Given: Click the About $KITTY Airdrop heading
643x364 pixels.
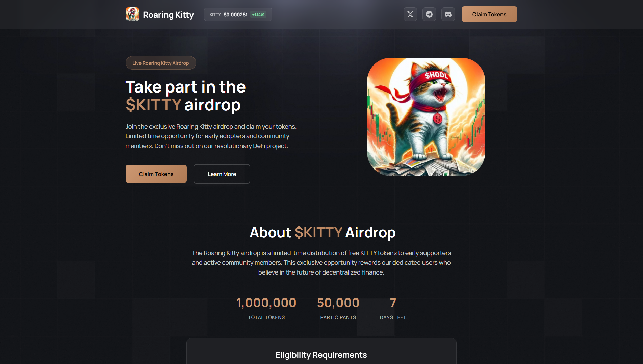Looking at the screenshot, I should click(x=323, y=232).
